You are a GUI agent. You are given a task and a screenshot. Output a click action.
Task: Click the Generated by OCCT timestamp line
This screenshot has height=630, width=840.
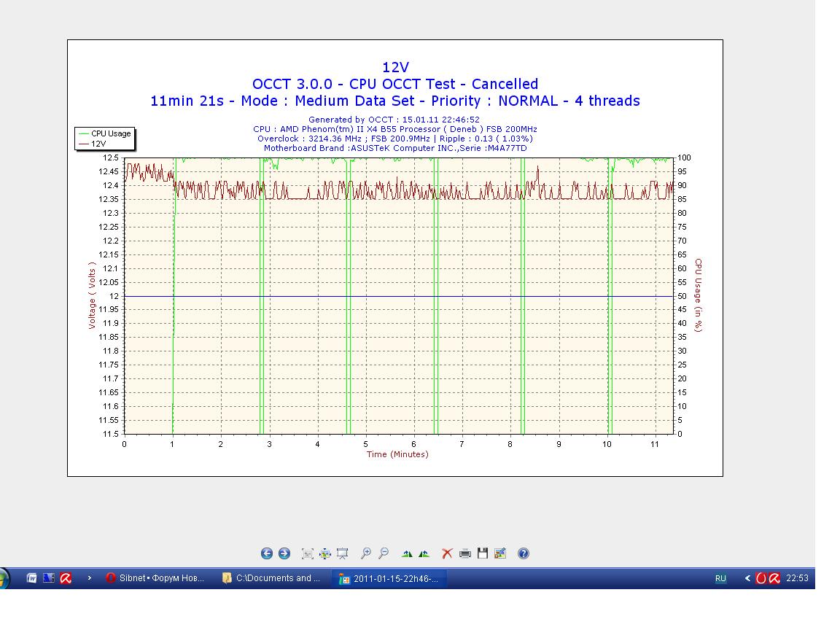pos(394,120)
